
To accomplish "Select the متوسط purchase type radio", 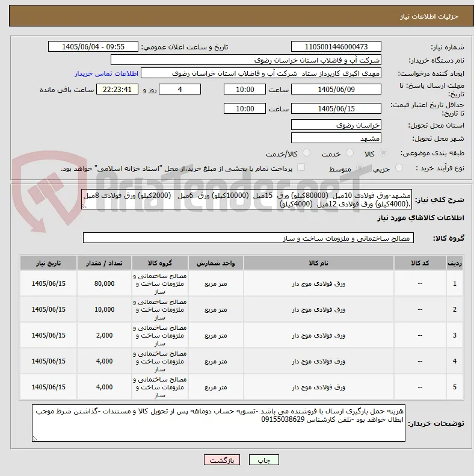I will pyautogui.click(x=360, y=167).
